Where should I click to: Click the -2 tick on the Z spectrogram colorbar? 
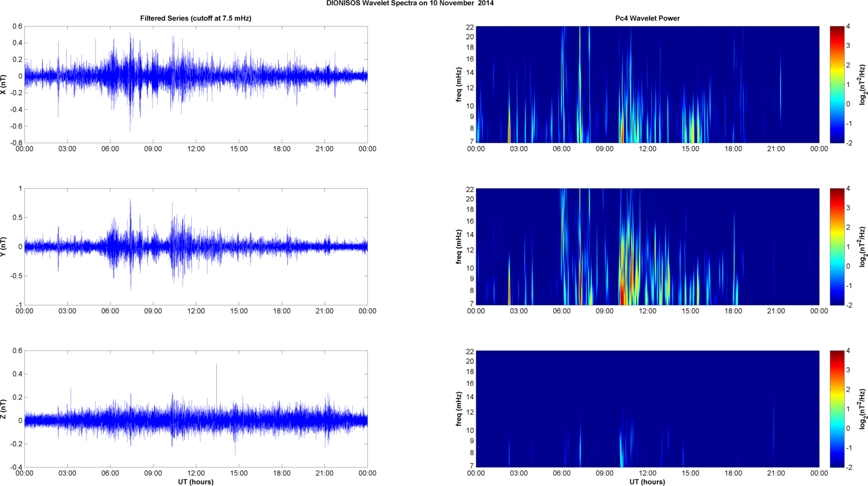(x=849, y=467)
